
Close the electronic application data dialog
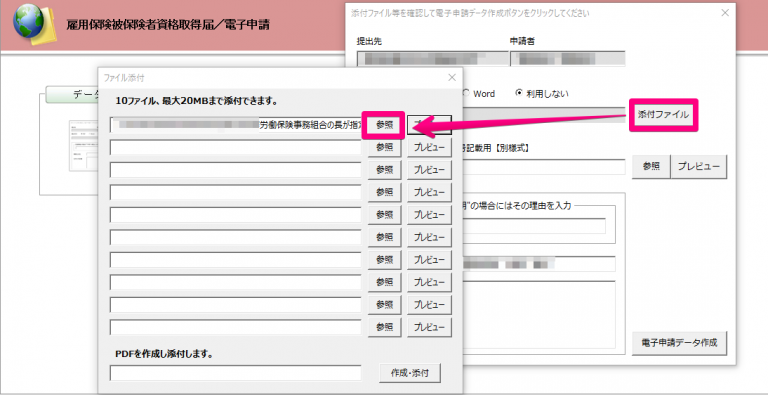pyautogui.click(x=725, y=13)
